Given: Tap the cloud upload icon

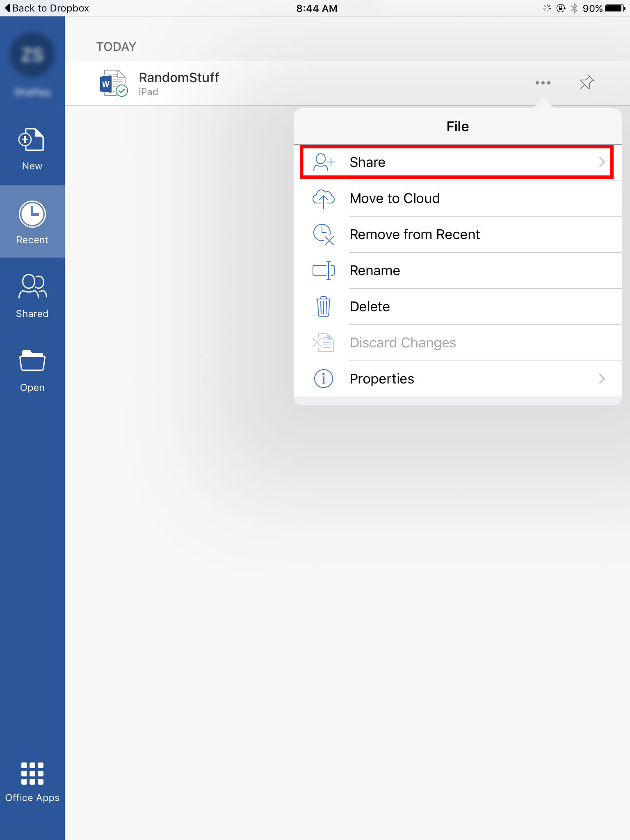Looking at the screenshot, I should click(x=323, y=199).
